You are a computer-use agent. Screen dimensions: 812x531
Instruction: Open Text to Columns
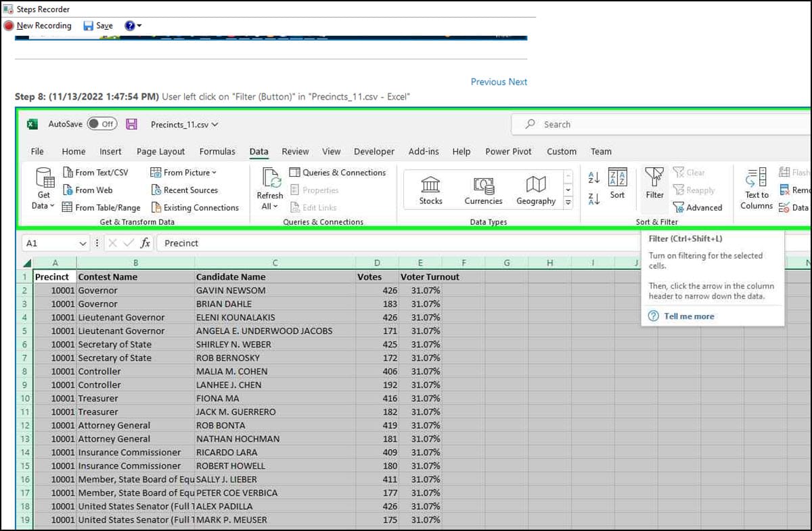pyautogui.click(x=756, y=190)
